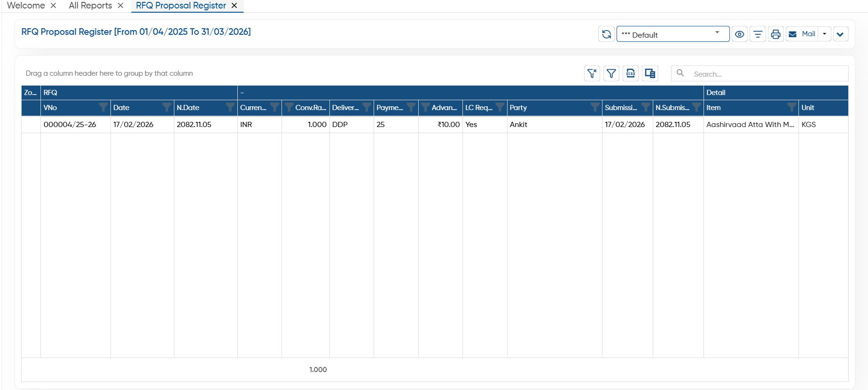Send the report via Mail button
Viewport: 868px width, 390px height.
[x=802, y=34]
